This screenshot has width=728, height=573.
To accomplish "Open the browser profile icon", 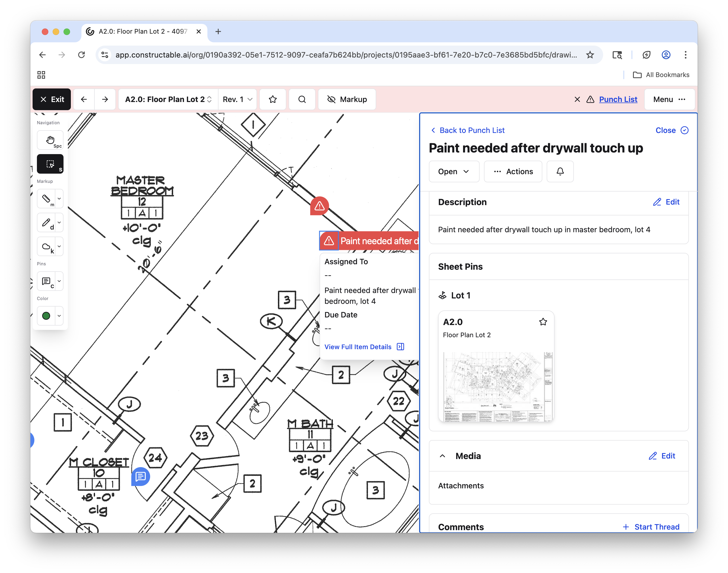I will click(x=666, y=55).
